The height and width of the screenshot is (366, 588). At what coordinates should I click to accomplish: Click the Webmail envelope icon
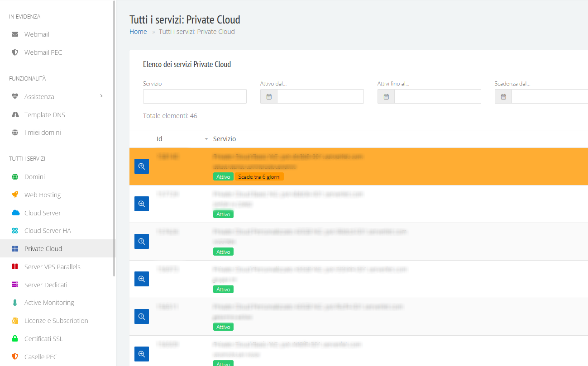pos(15,34)
